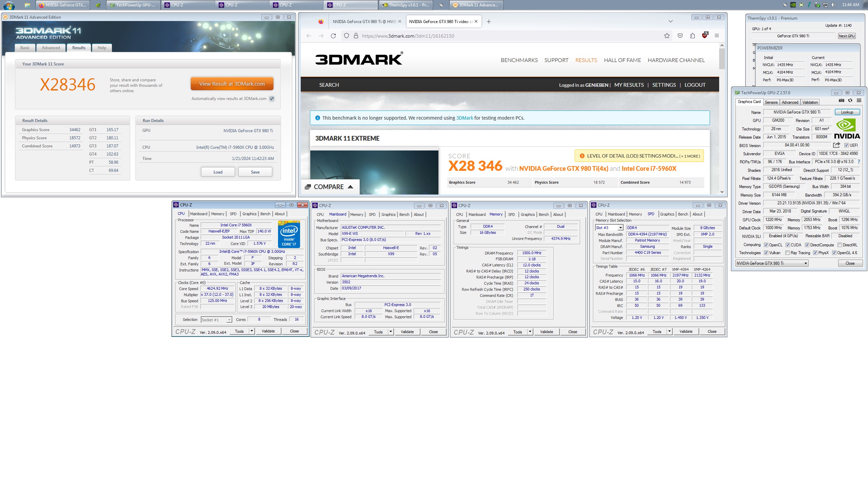This screenshot has width=868, height=488.
Task: Click View Result at 3DMark.com button
Action: pos(232,84)
